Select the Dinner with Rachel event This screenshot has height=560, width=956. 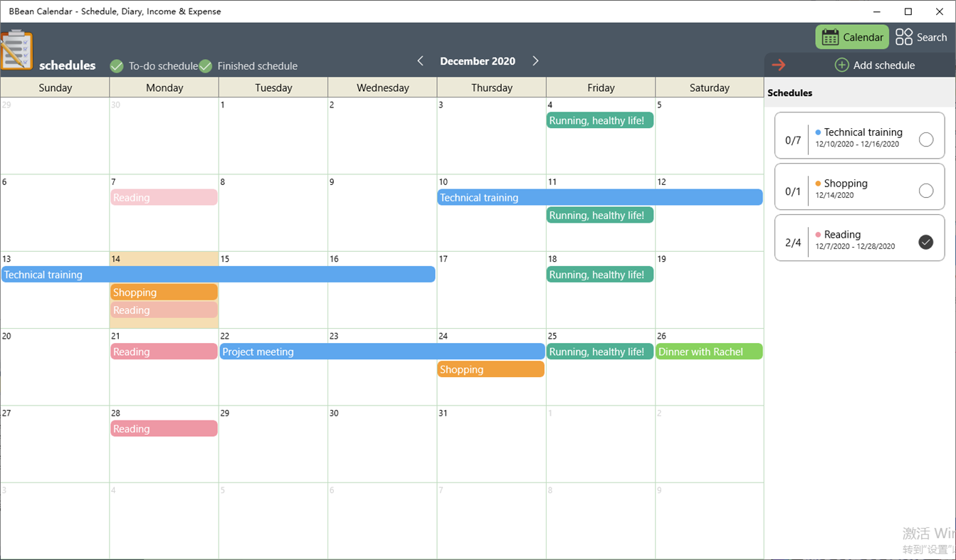(x=709, y=352)
